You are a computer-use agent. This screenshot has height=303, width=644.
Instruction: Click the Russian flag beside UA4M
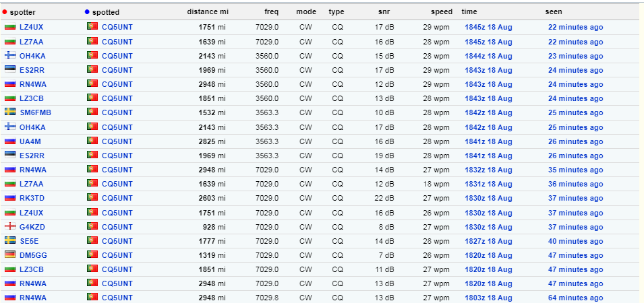click(x=10, y=141)
